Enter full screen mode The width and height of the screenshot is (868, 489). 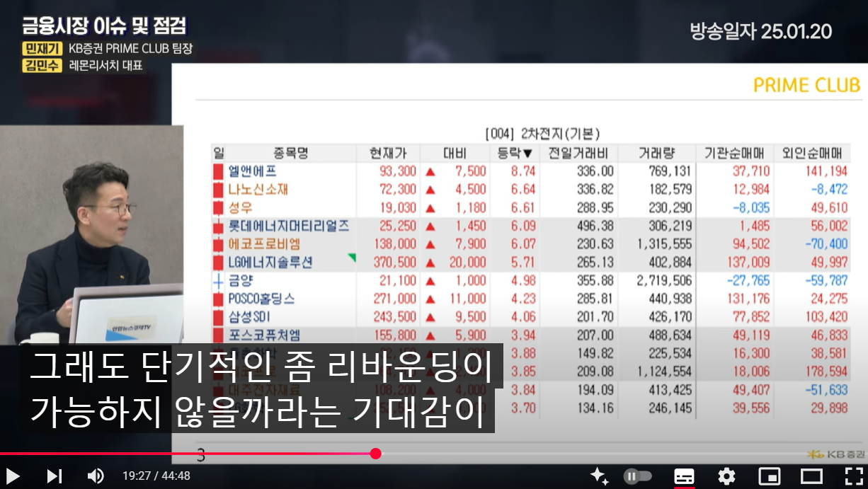854,476
